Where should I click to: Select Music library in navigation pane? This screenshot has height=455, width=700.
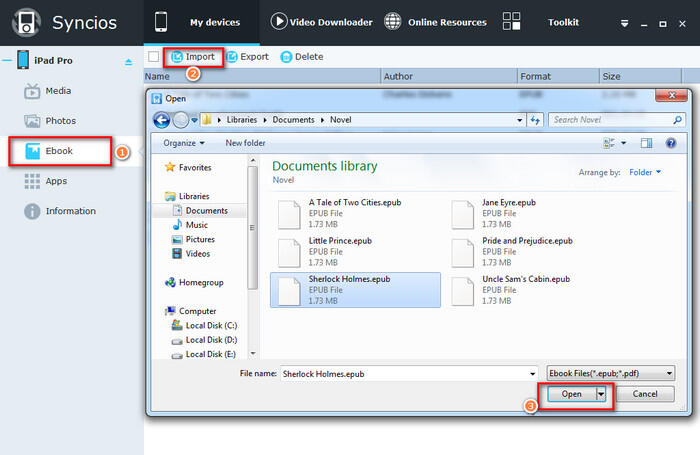[191, 225]
